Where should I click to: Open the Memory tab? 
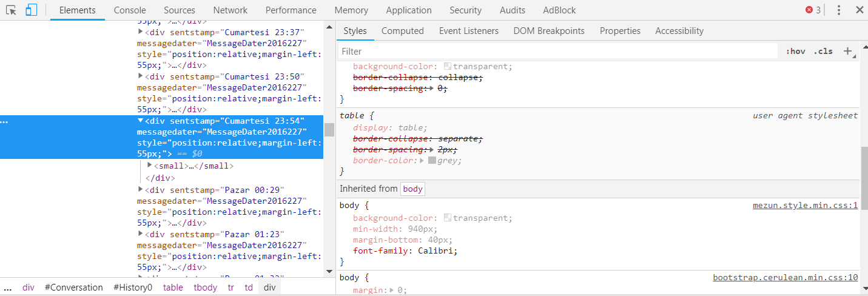click(x=351, y=10)
